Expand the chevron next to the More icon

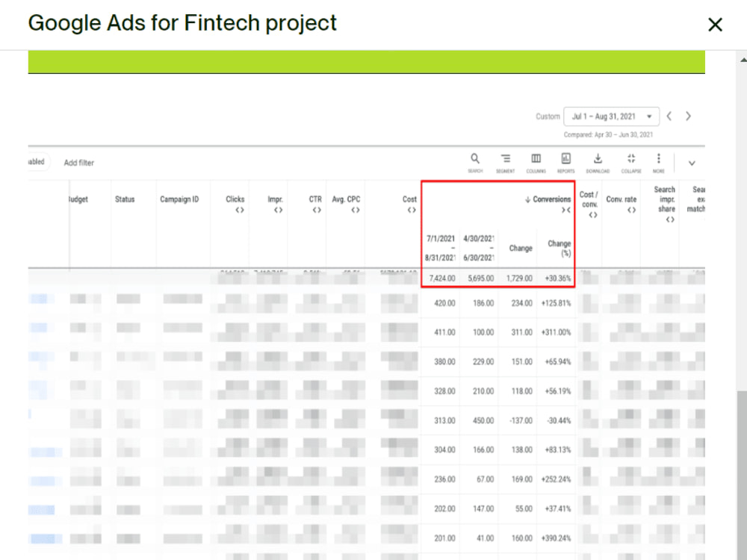pos(692,163)
